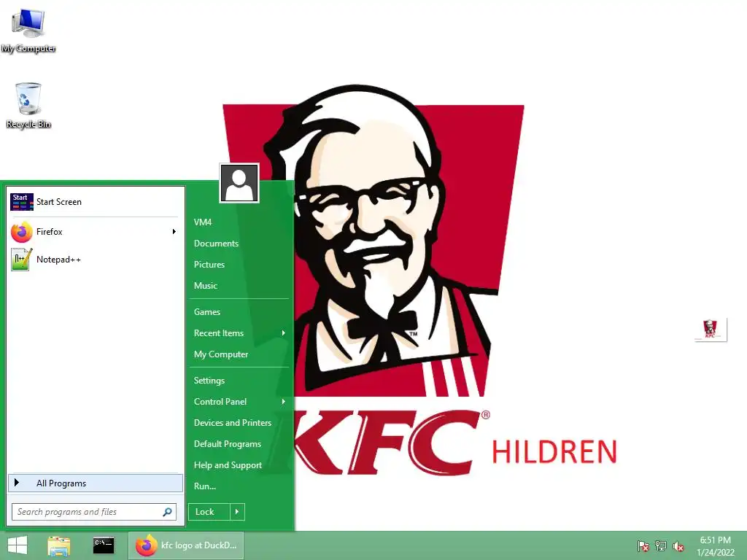This screenshot has width=747, height=560.
Task: Open the VM4 user folder
Action: pos(203,222)
